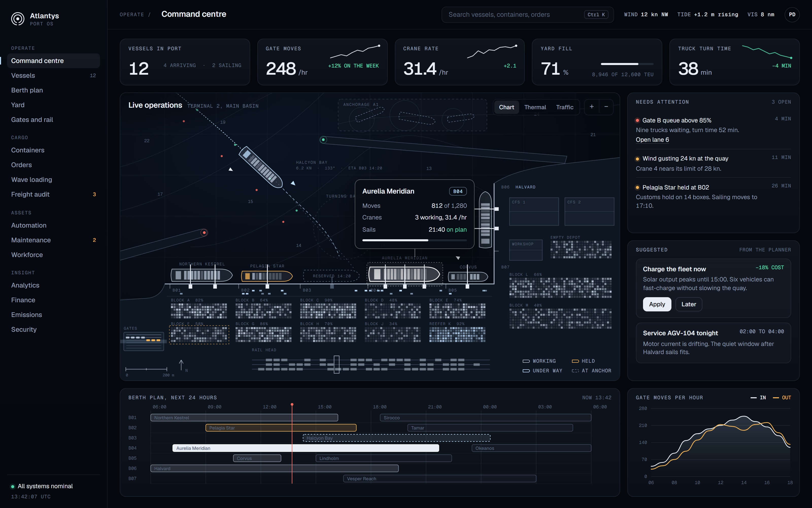Select the Northern Kestrel ship at B01
The height and width of the screenshot is (508, 812).
coord(201,275)
